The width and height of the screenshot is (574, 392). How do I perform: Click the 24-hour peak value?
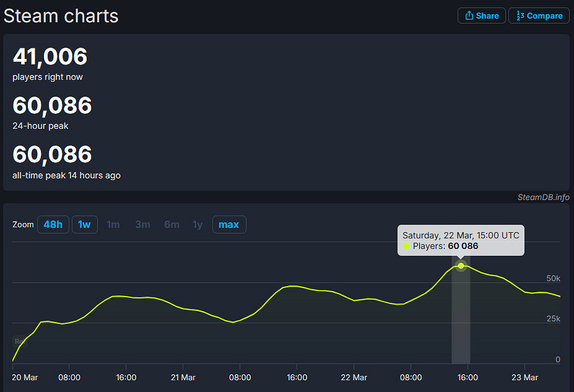(x=52, y=106)
